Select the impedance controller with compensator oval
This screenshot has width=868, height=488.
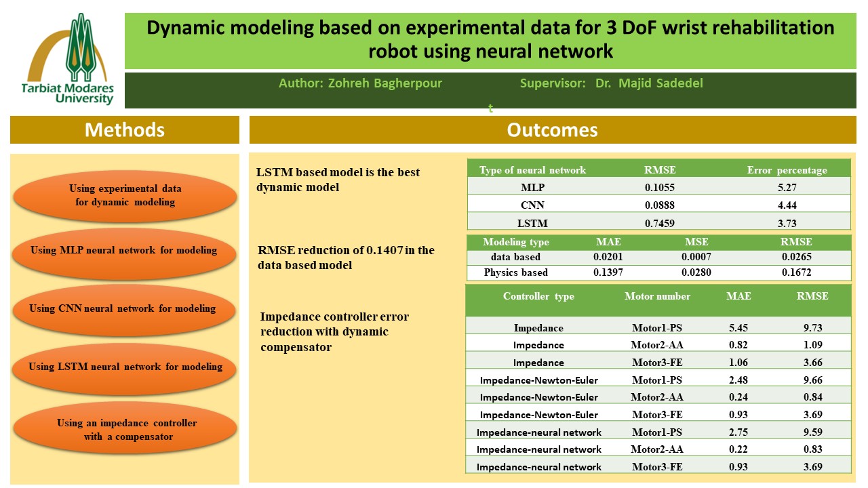pos(126,430)
